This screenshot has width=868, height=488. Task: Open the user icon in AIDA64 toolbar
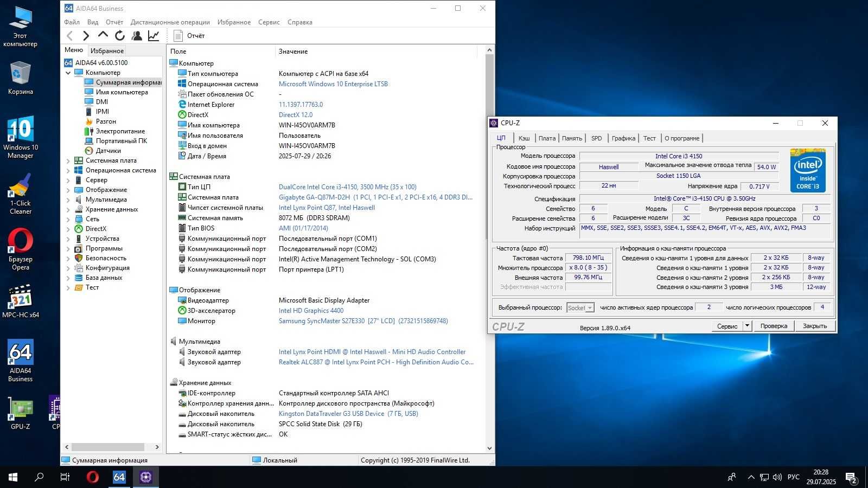point(137,36)
